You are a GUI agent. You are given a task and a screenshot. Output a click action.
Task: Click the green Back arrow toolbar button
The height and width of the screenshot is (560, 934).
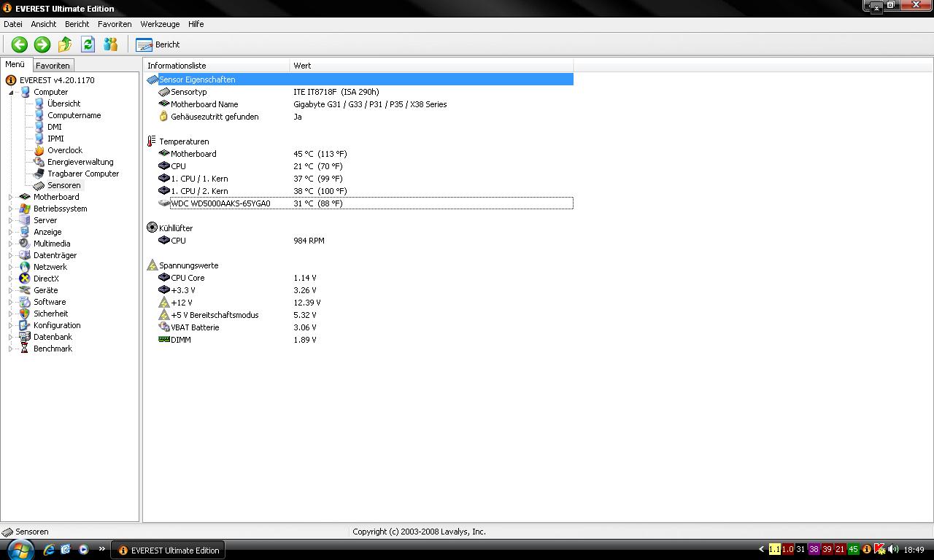click(x=20, y=44)
